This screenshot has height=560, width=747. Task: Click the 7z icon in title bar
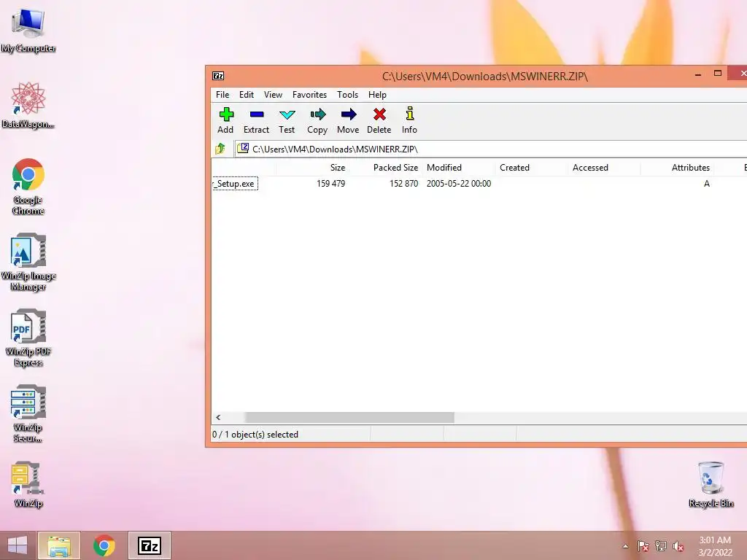[x=218, y=76]
